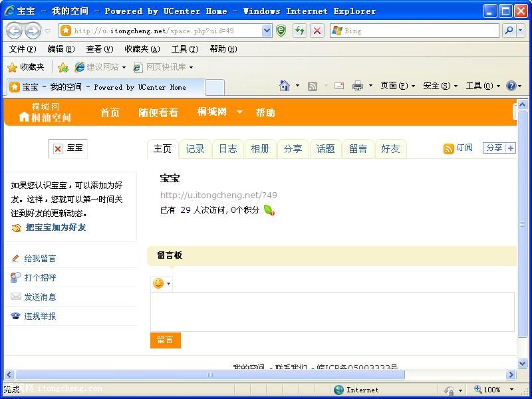Switch to the 日志 tab
The width and height of the screenshot is (532, 399).
point(227,149)
